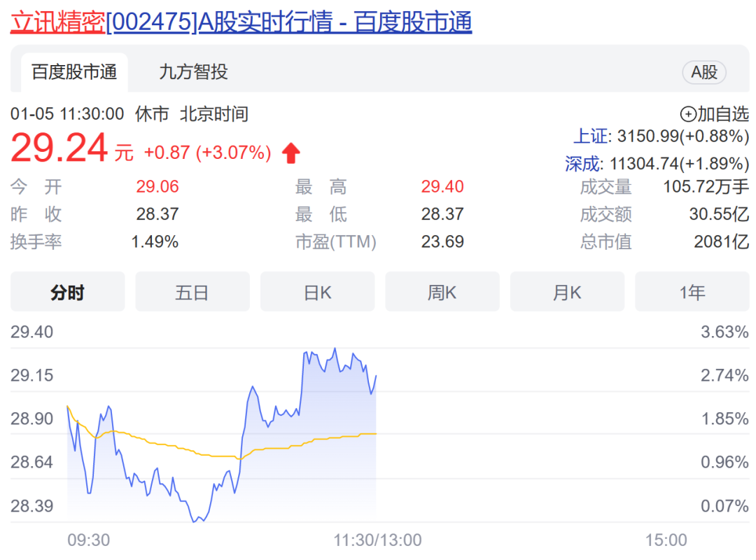Click the blue intraday price line peak

coord(335,349)
